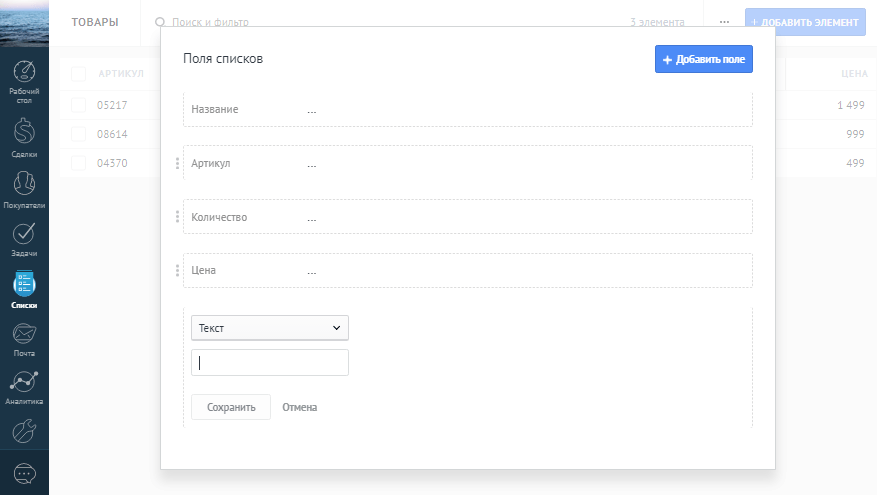Open Аналитика analytics icon
Image resolution: width=877 pixels, height=495 pixels.
pyautogui.click(x=25, y=384)
